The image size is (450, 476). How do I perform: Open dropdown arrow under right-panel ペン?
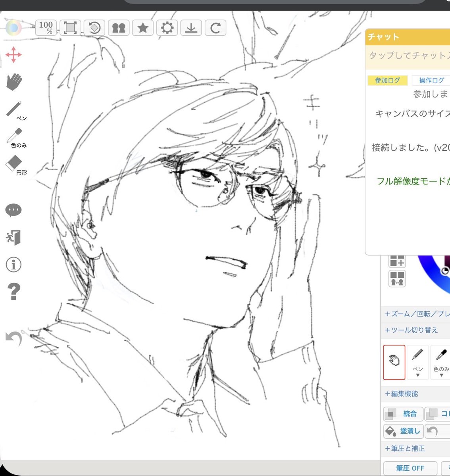[417, 375]
